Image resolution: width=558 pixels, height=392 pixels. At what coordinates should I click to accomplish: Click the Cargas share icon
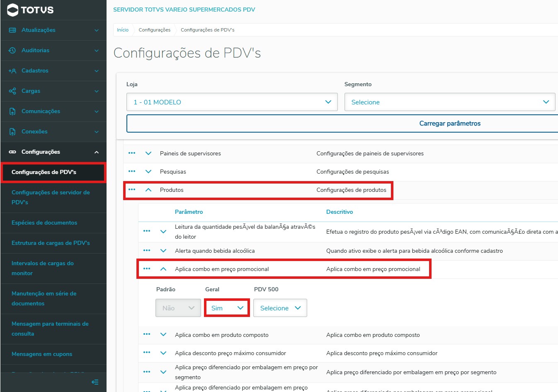(12, 91)
